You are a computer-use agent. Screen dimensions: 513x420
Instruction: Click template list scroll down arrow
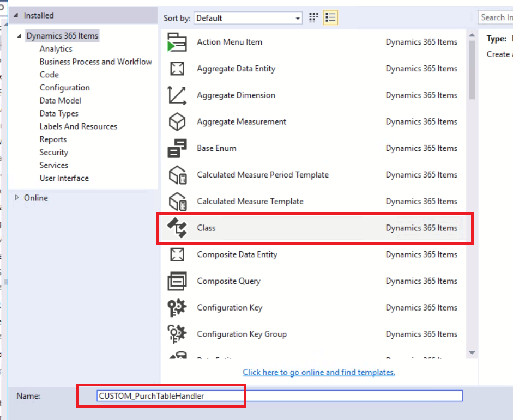point(472,352)
